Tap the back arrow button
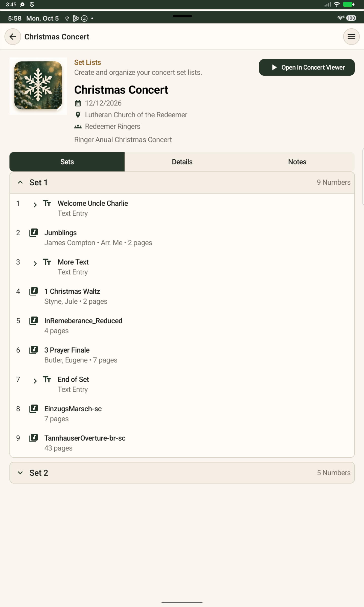Viewport: 364px width, 607px height. [13, 37]
